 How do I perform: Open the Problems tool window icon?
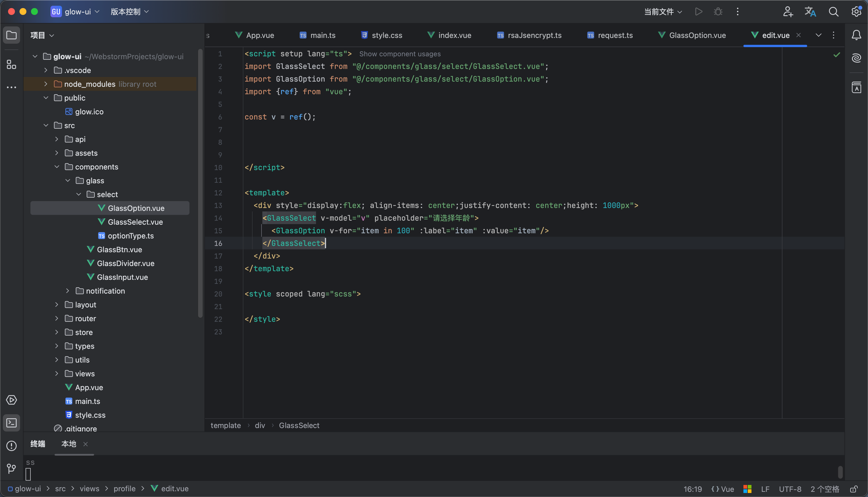tap(11, 446)
